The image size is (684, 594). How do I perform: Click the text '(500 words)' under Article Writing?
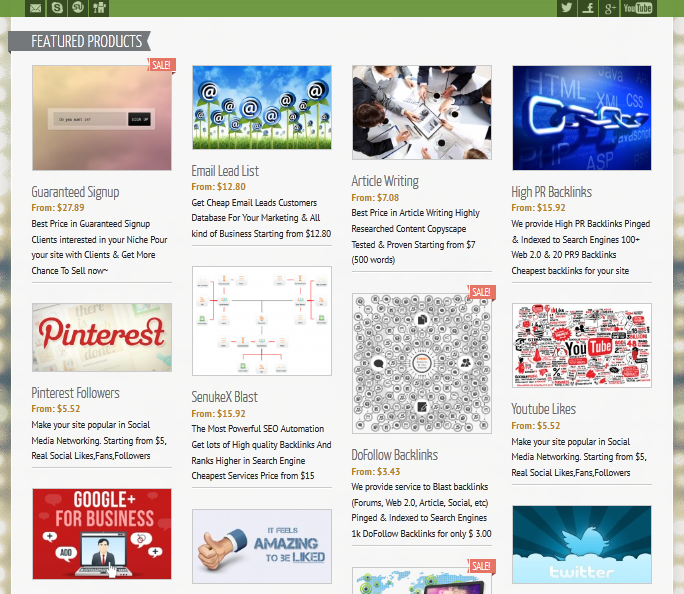[x=373, y=260]
